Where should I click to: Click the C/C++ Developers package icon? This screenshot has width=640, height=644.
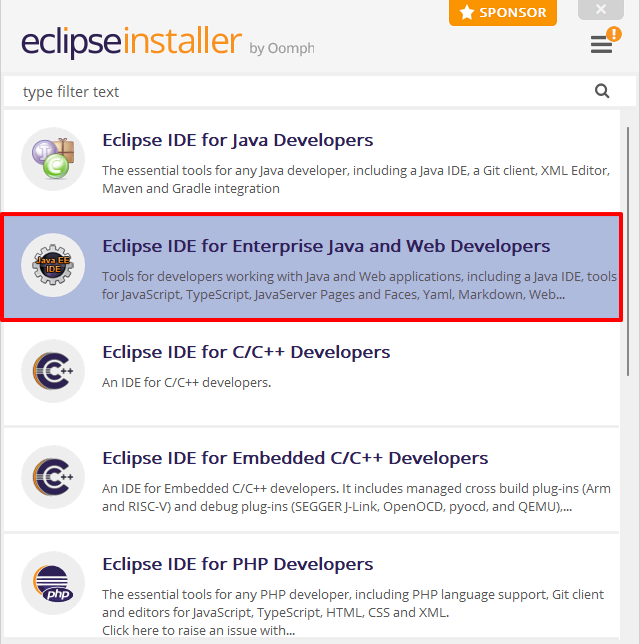[x=53, y=371]
